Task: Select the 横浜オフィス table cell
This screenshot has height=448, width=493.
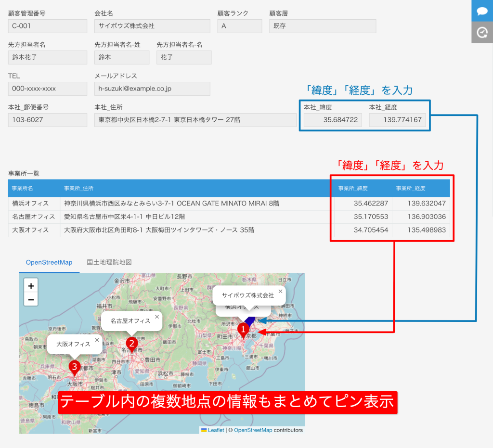Action: tap(34, 204)
